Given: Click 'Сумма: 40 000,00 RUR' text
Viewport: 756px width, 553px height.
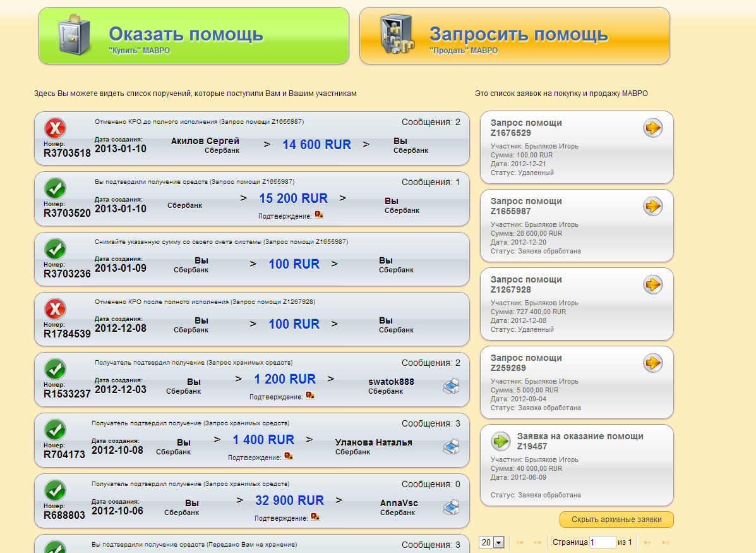Looking at the screenshot, I should (x=526, y=468).
